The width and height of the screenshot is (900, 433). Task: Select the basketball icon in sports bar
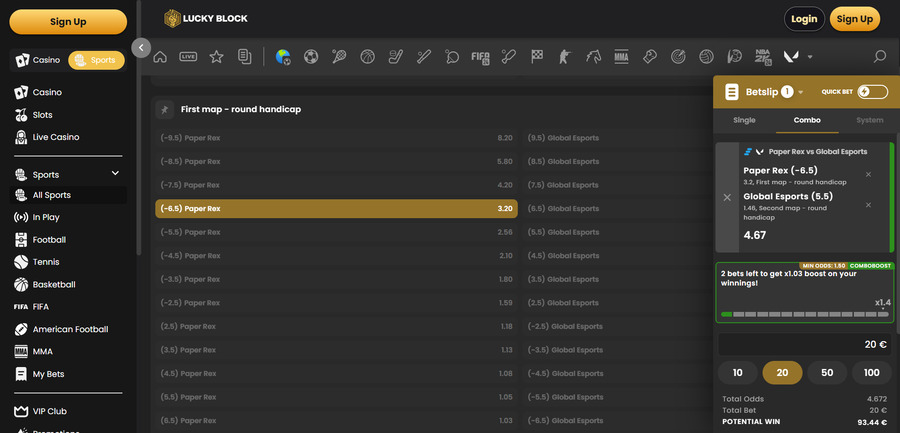pos(367,56)
